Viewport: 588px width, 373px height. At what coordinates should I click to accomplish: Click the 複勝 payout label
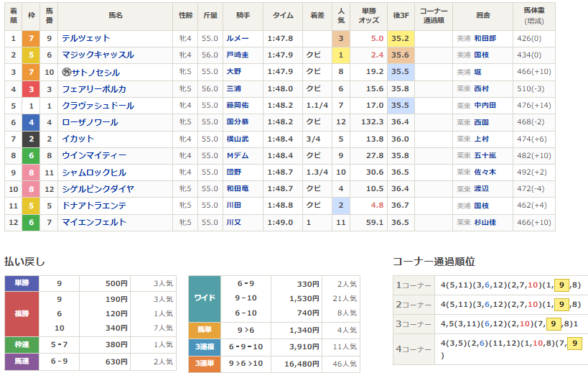point(22,314)
